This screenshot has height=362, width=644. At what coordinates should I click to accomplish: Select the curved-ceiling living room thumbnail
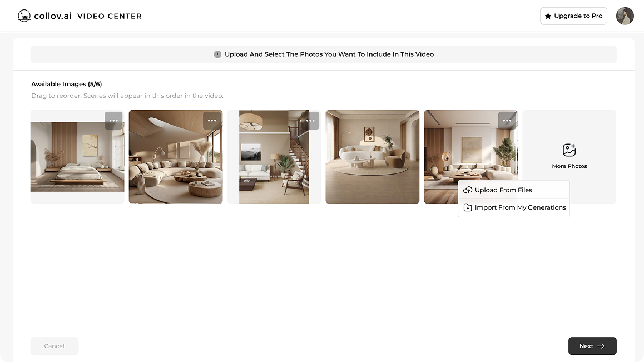[176, 157]
